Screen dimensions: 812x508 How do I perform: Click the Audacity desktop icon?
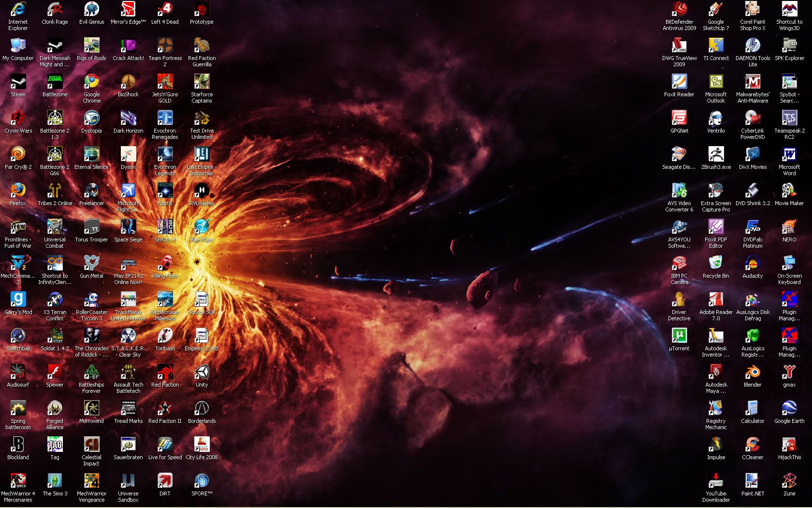click(x=753, y=263)
